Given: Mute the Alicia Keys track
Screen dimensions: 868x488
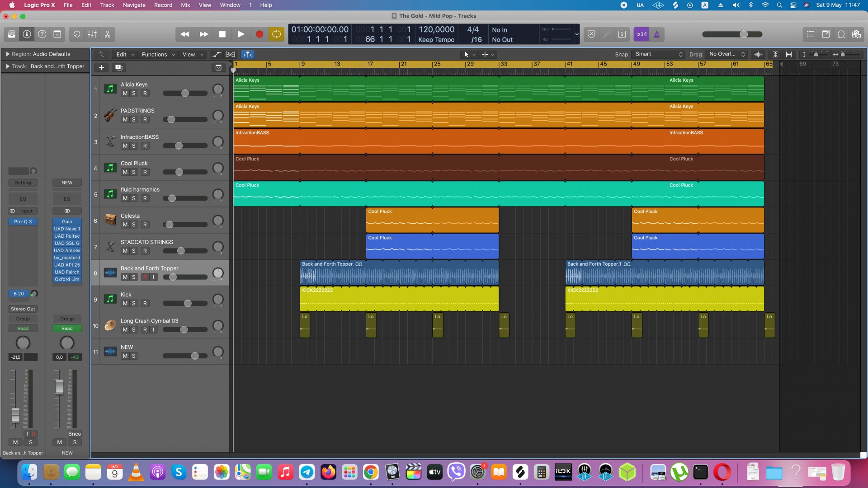Looking at the screenshot, I should point(125,94).
